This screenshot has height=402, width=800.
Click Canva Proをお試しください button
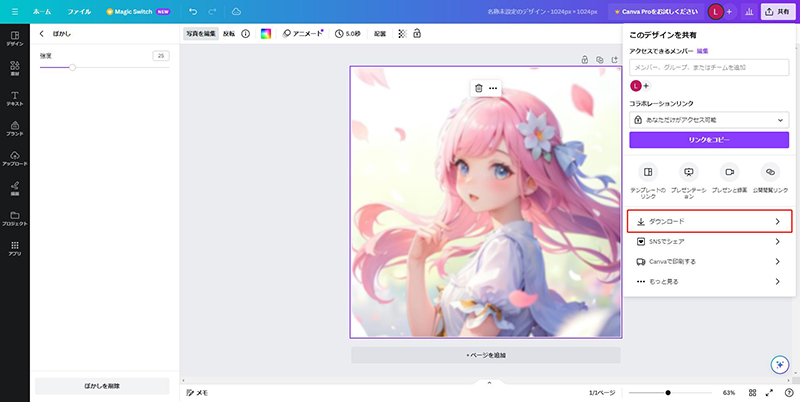click(x=656, y=11)
